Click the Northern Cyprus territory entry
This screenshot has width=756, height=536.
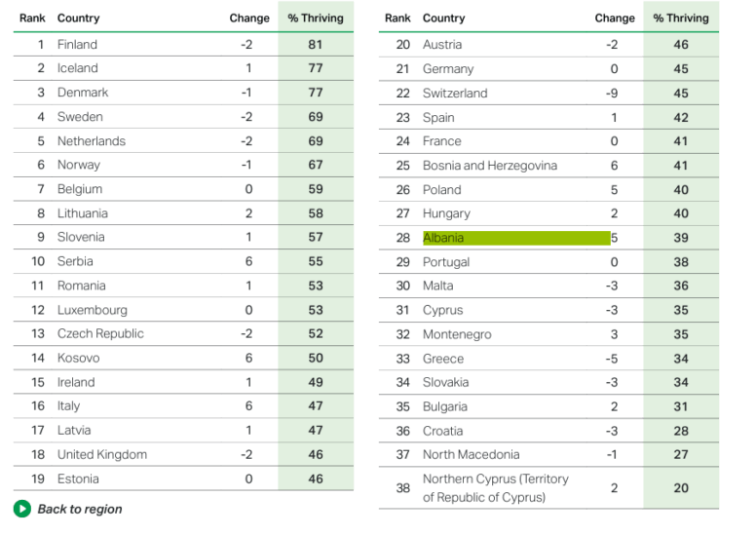click(x=495, y=487)
